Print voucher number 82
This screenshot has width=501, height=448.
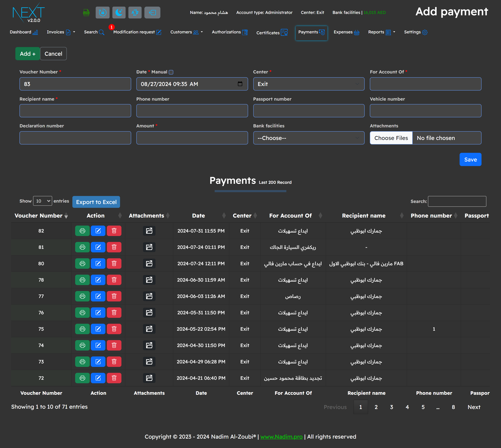tap(82, 231)
